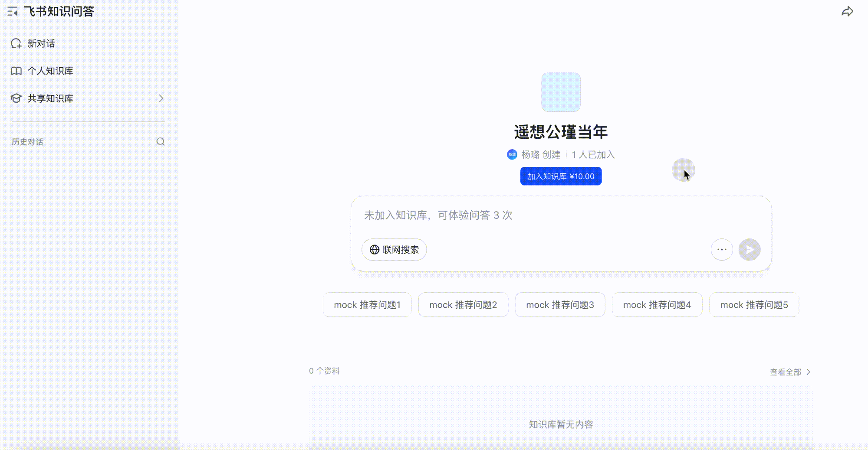
Task: Collapse the sidebar using the menu icon
Action: tap(13, 12)
